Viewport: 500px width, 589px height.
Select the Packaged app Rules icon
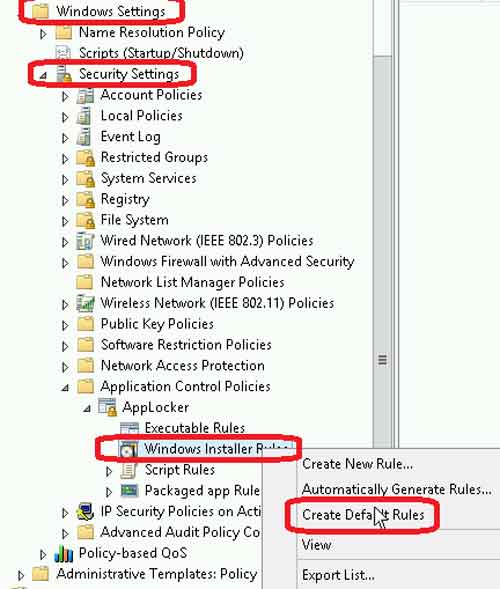130,490
